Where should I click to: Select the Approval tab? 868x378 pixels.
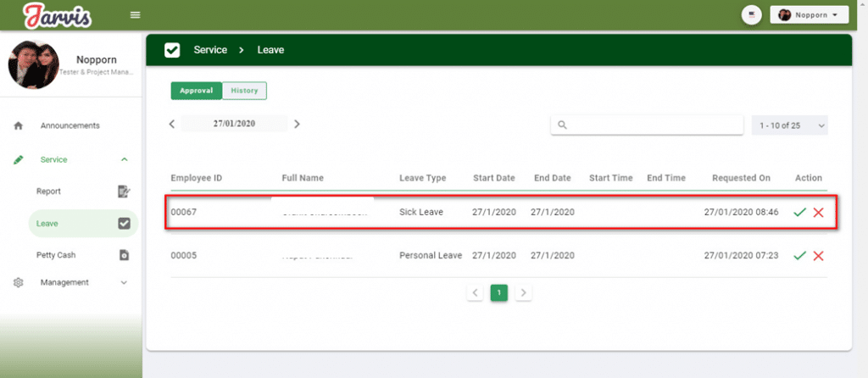pos(196,91)
